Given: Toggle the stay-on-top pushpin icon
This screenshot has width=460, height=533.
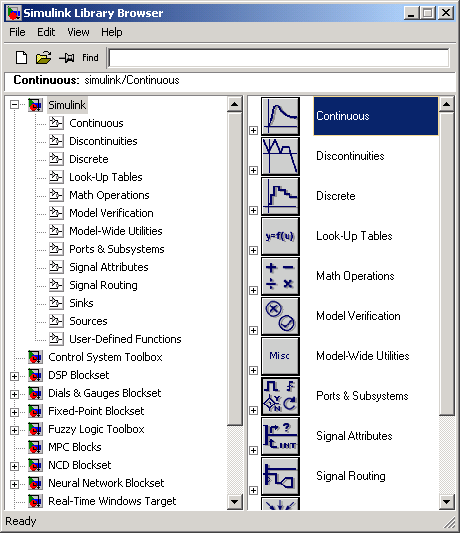Looking at the screenshot, I should [x=67, y=58].
